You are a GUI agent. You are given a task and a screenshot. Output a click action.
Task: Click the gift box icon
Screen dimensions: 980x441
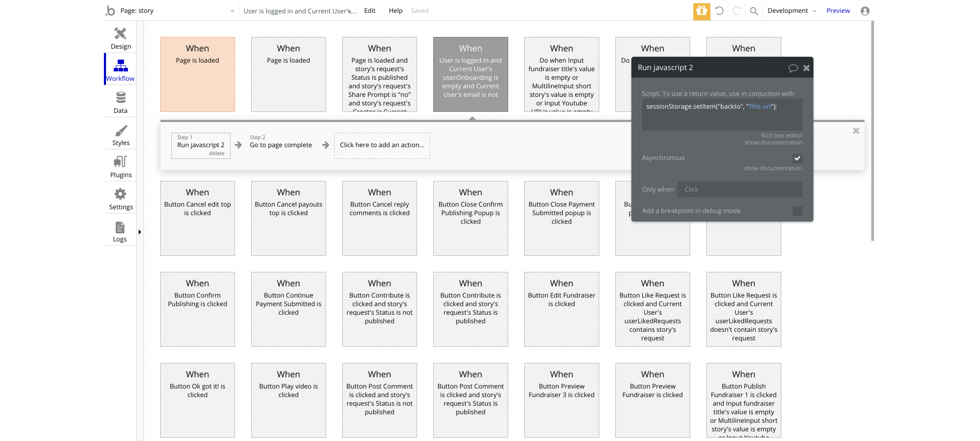[x=702, y=11]
